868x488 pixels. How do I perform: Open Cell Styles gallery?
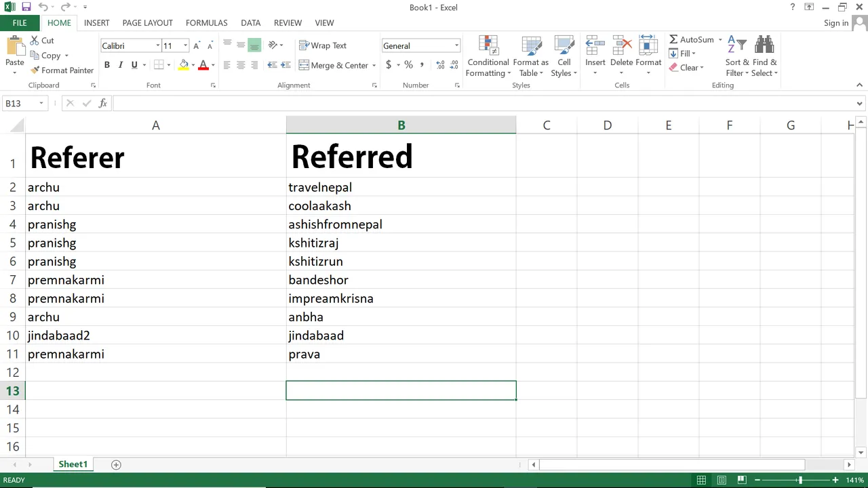(564, 57)
